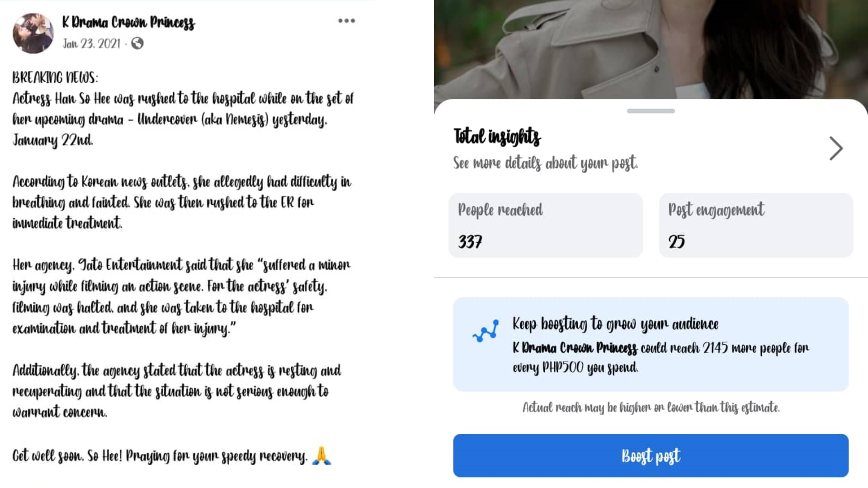Image resolution: width=868 pixels, height=488 pixels.
Task: Tap the sheet drag handle bar
Action: click(x=651, y=111)
